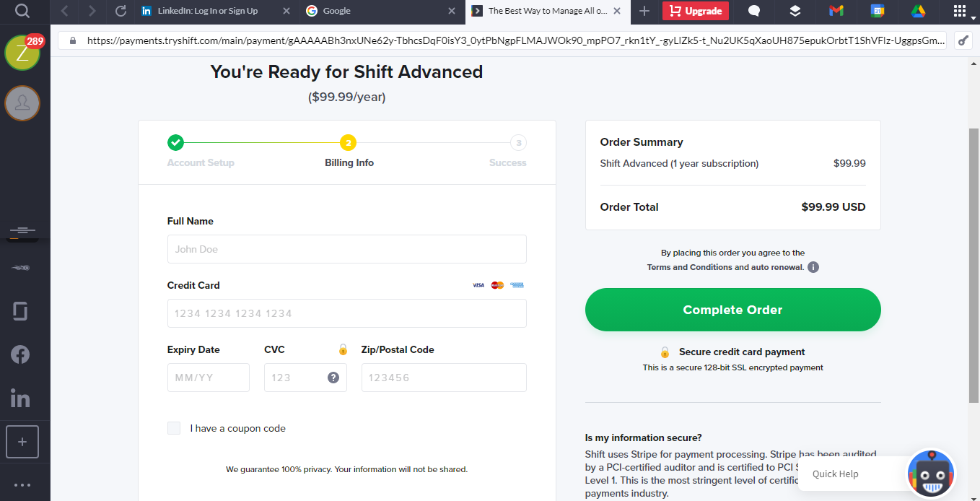This screenshot has height=501, width=980.
Task: Select the Best Way to Manage tab
Action: pos(547,11)
